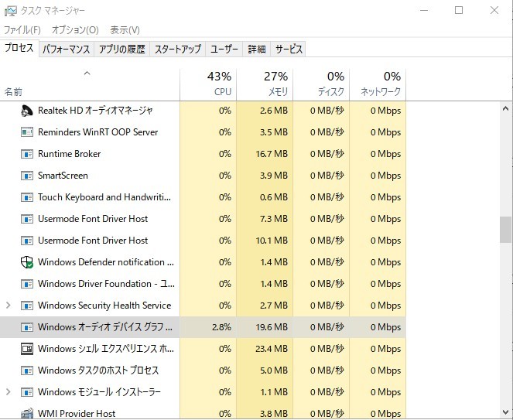Select the Touch Keyboard and Handwriti... name
513x420 pixels.
104,197
